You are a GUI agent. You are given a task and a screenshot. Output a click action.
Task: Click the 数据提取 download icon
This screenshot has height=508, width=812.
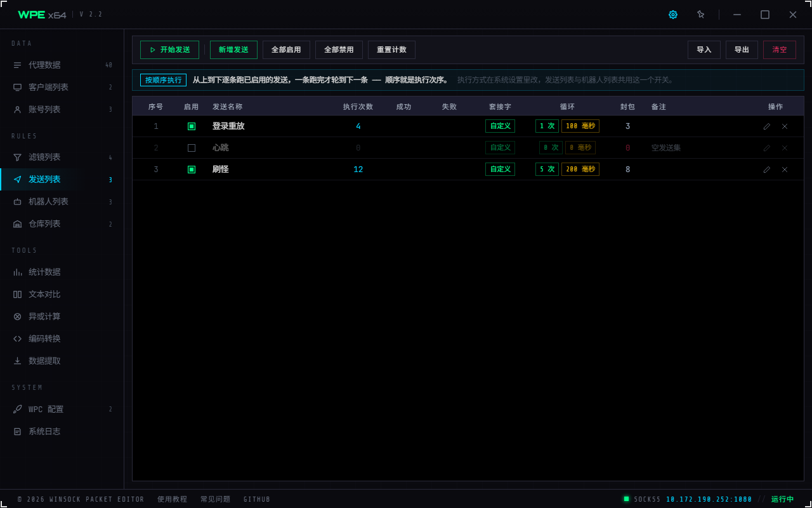(x=18, y=361)
